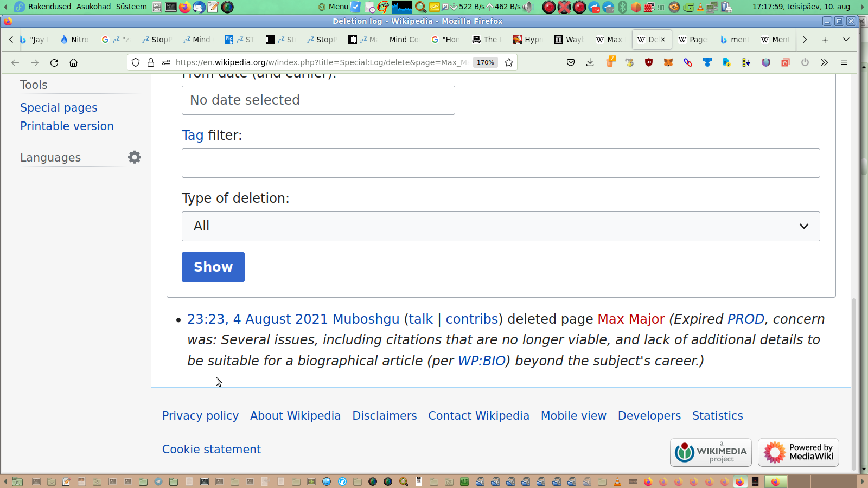Save page to Pocket

tap(571, 62)
